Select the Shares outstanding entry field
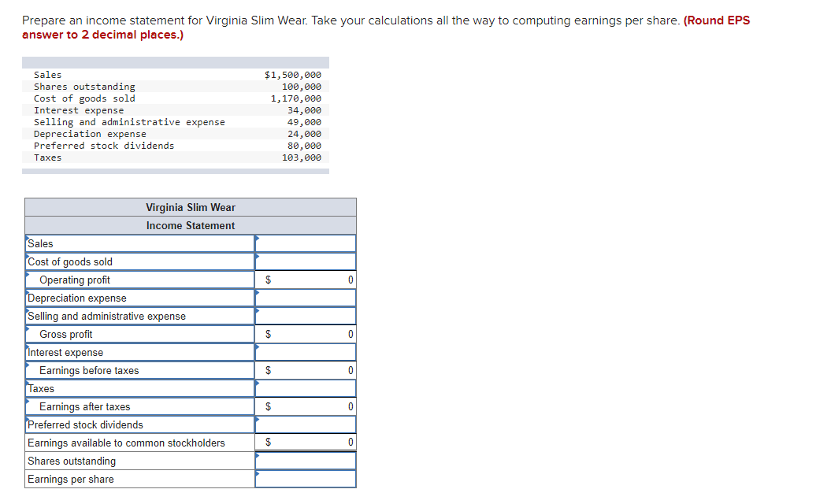 coord(307,461)
